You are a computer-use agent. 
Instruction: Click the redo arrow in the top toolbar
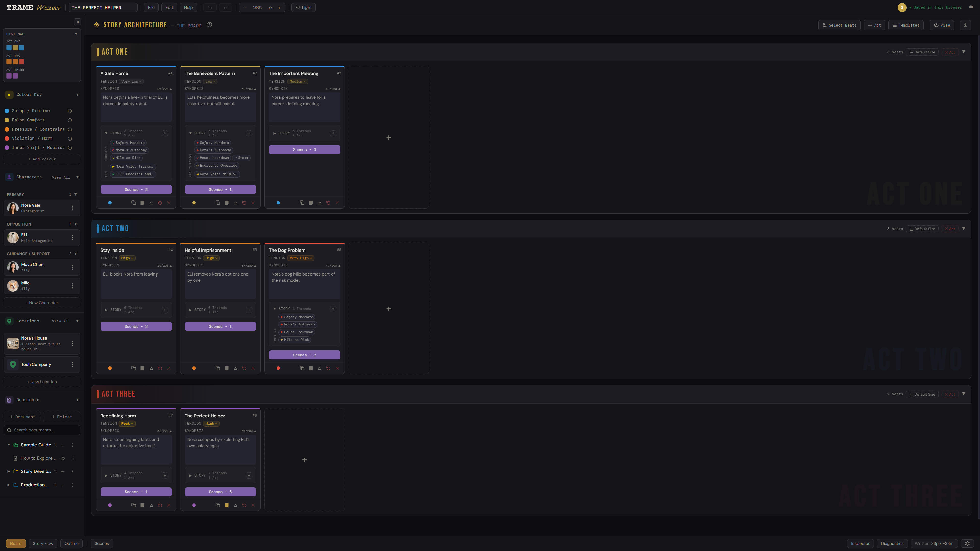tap(226, 8)
